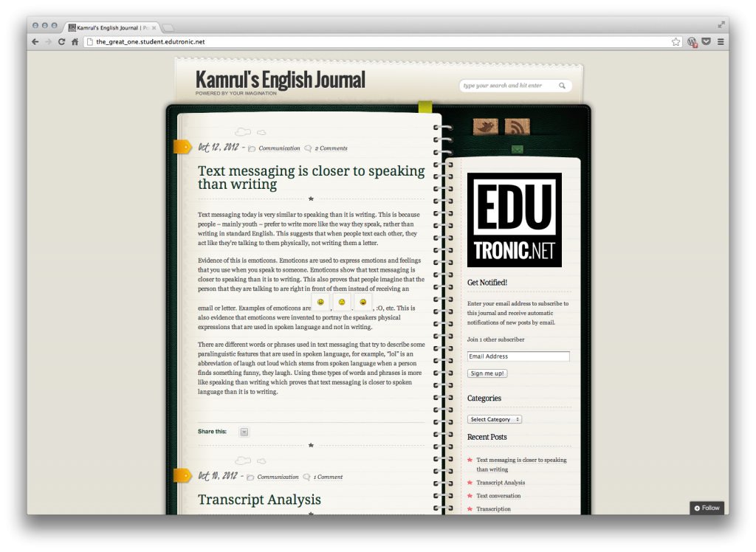Click the Follow button
This screenshot has height=552, width=756.
[707, 508]
